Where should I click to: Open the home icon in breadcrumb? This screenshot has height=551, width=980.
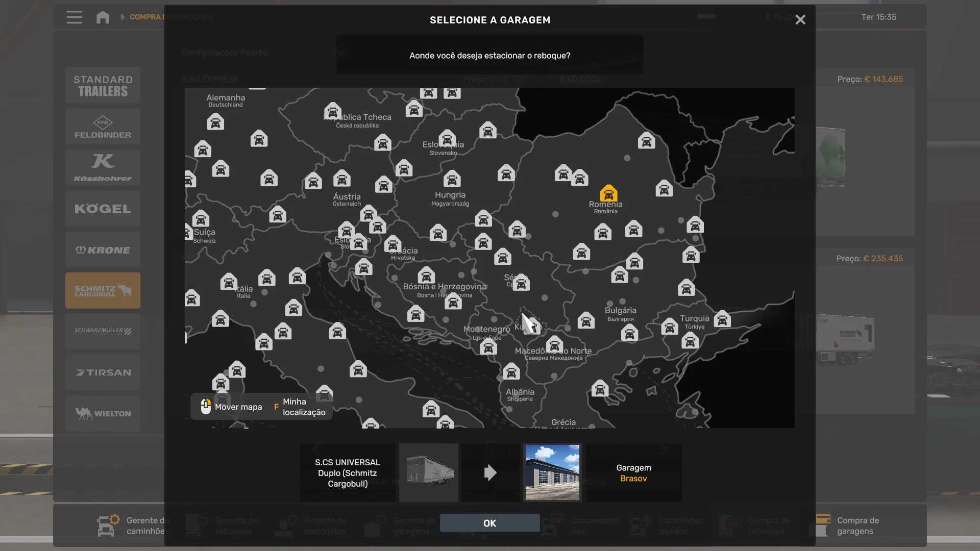tap(103, 17)
